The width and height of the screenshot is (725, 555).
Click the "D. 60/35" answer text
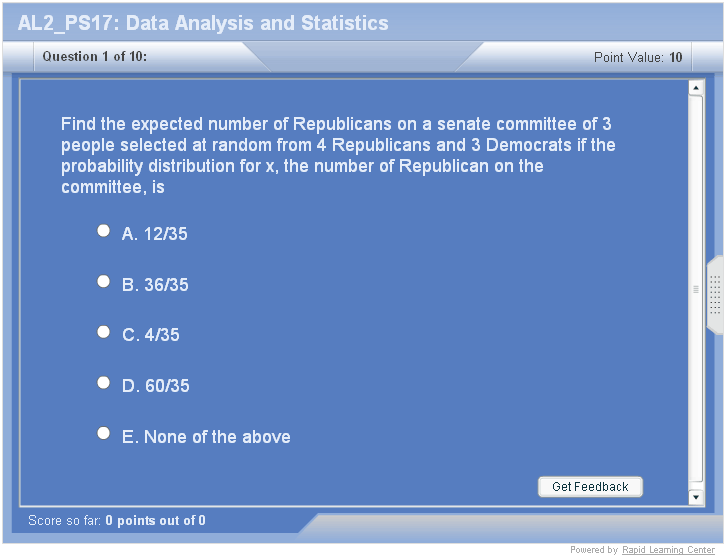pyautogui.click(x=155, y=386)
